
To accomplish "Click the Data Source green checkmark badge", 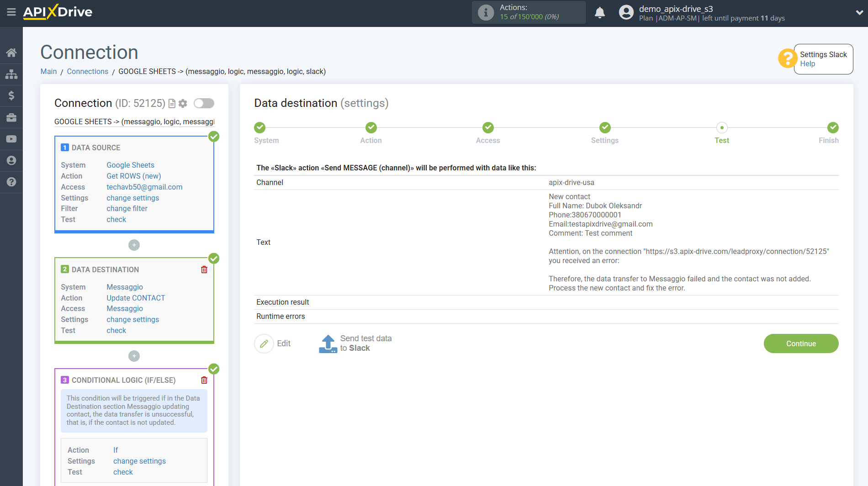I will [214, 136].
